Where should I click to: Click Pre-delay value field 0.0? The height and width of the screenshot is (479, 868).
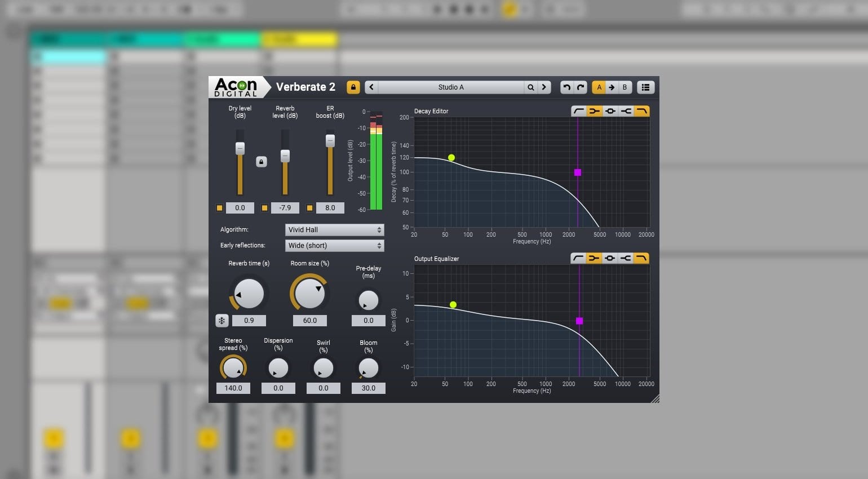pyautogui.click(x=369, y=321)
